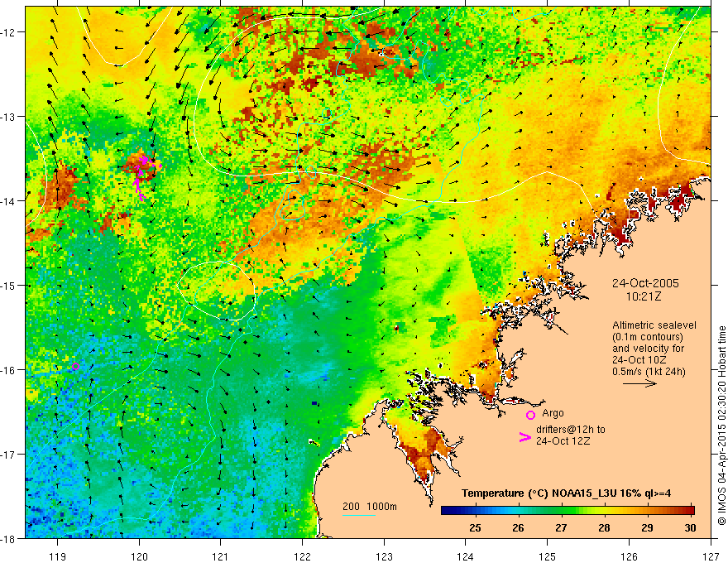Click the Argo float marker near 119E
728x563 pixels.
[x=75, y=367]
